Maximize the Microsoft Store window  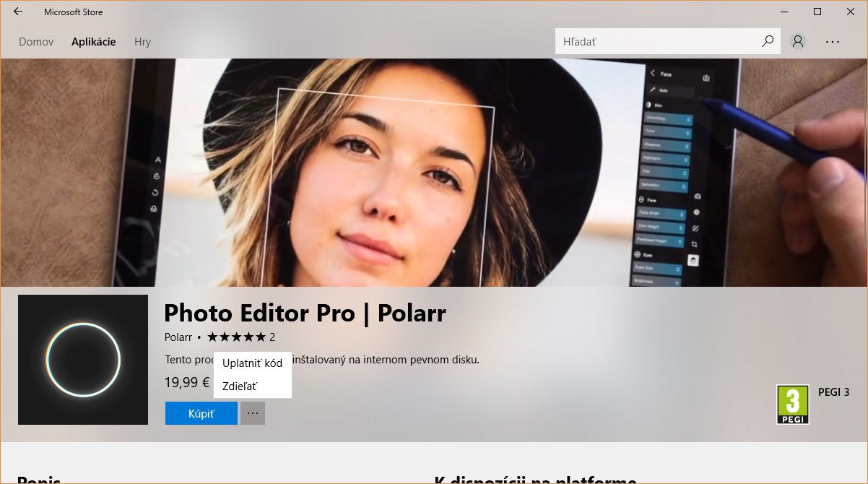click(817, 12)
